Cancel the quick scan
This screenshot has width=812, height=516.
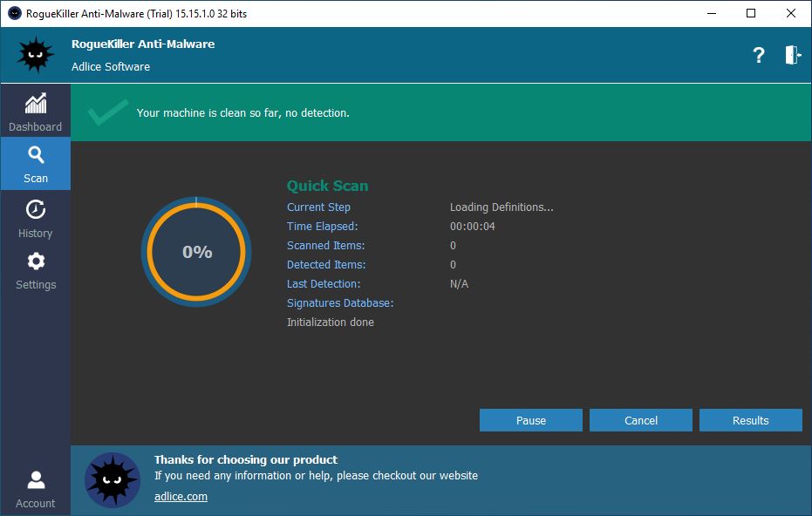[x=640, y=420]
